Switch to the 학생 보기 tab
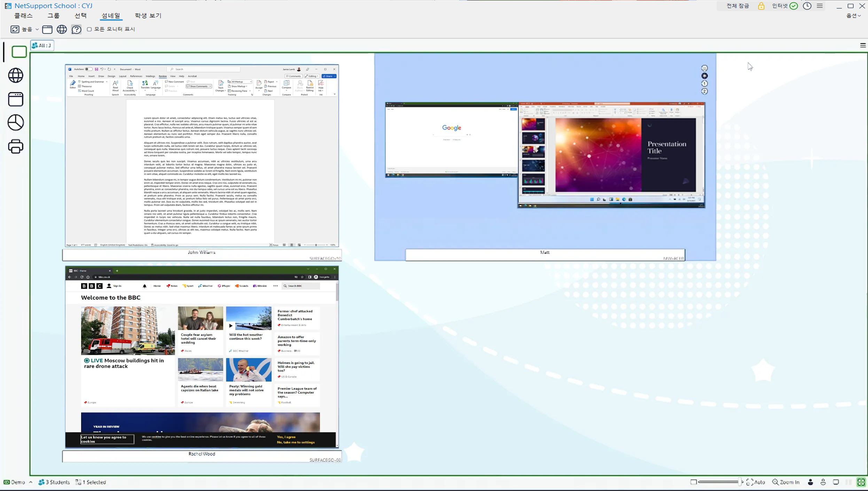This screenshot has height=491, width=868. [148, 16]
